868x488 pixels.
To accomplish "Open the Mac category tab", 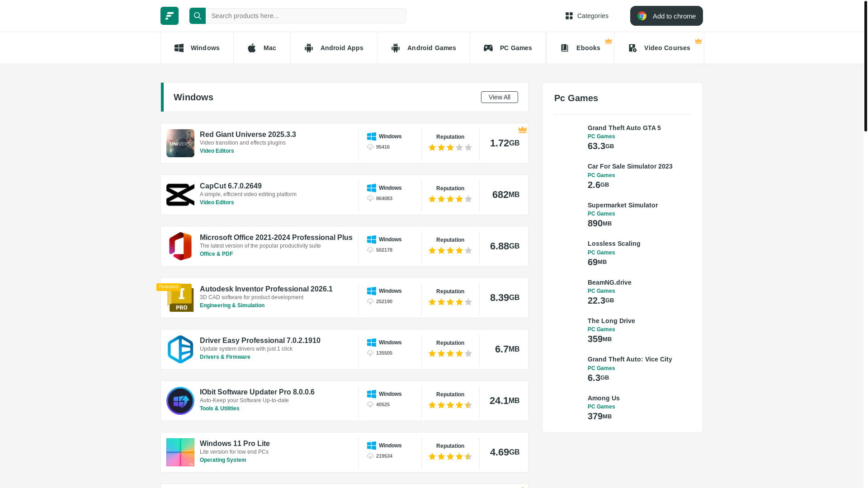I will (262, 48).
